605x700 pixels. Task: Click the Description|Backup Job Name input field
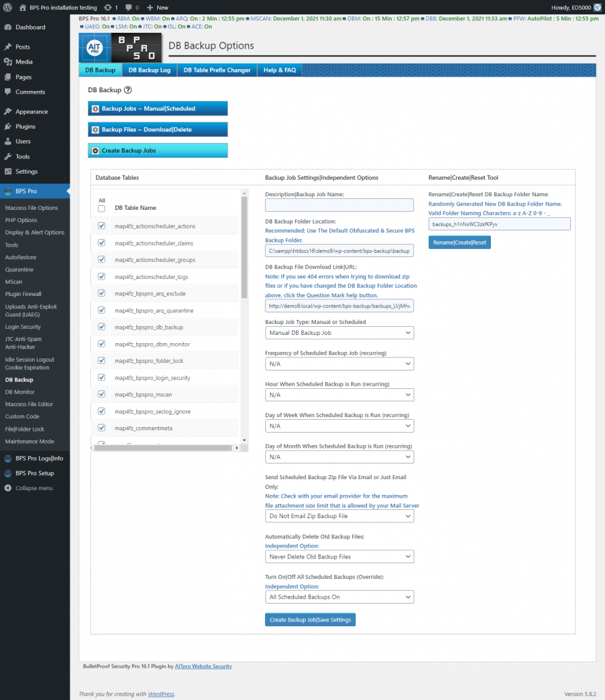(338, 204)
